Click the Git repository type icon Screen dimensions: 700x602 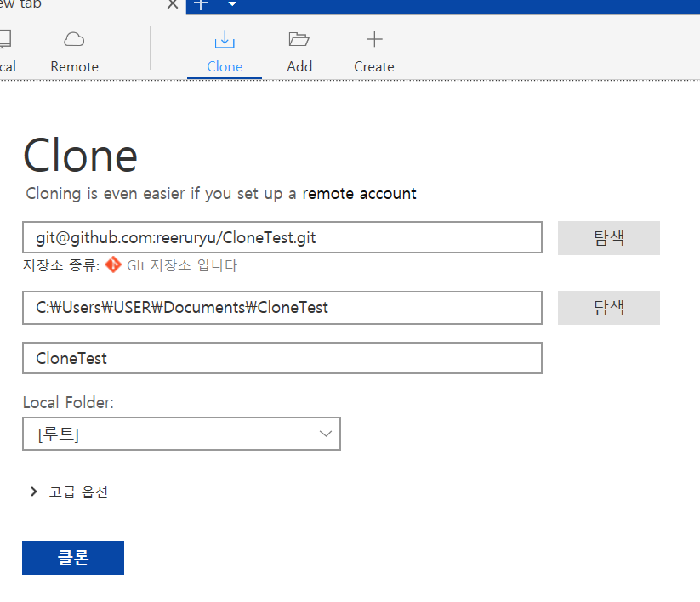(x=113, y=264)
